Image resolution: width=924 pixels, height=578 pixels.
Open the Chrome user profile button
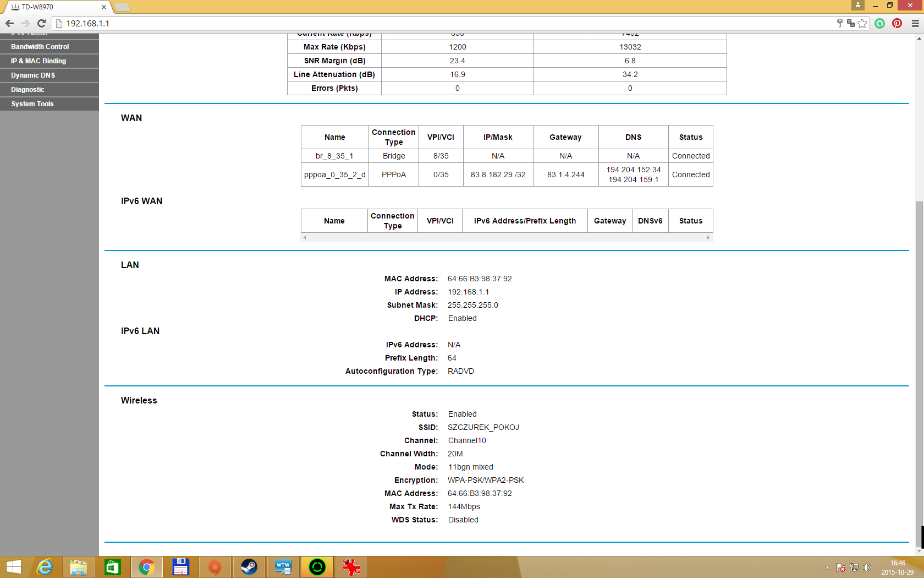pos(857,5)
